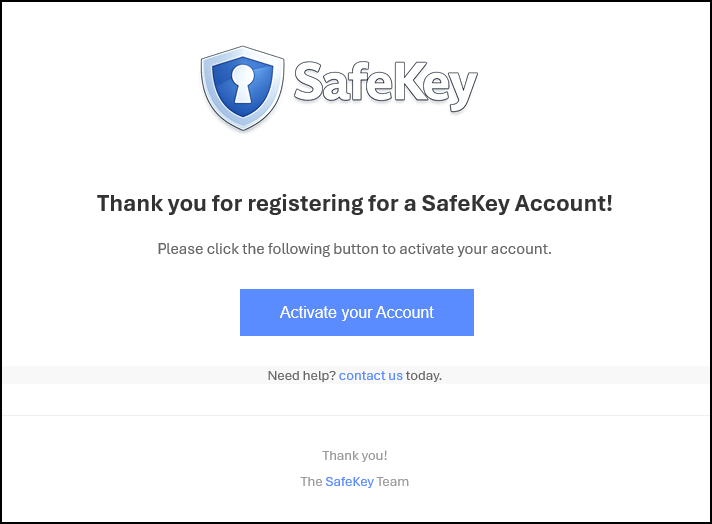
Task: Click the word Thank at the heading start
Action: pyautogui.click(x=125, y=204)
